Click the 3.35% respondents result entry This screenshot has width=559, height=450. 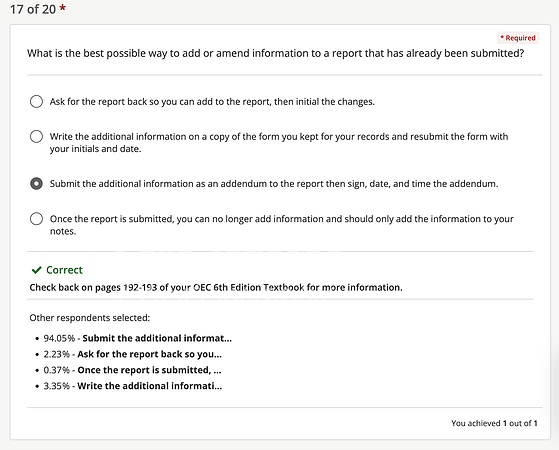[x=133, y=386]
